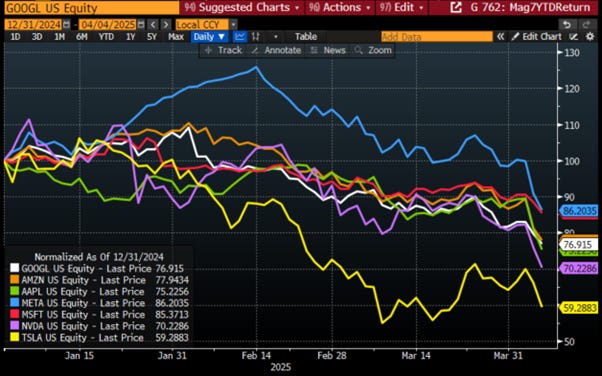The width and height of the screenshot is (602, 376).
Task: Click the white 76.915 axis value tag
Action: [x=579, y=245]
